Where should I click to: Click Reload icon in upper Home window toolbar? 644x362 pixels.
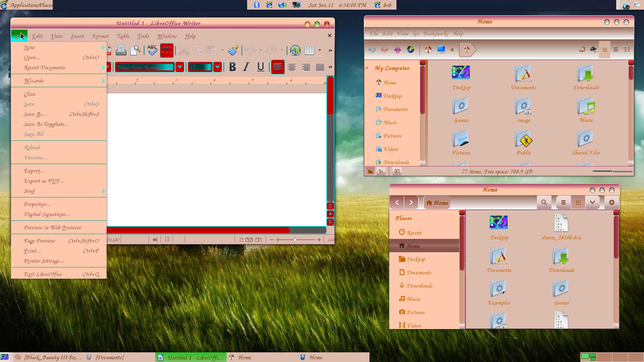(x=411, y=49)
